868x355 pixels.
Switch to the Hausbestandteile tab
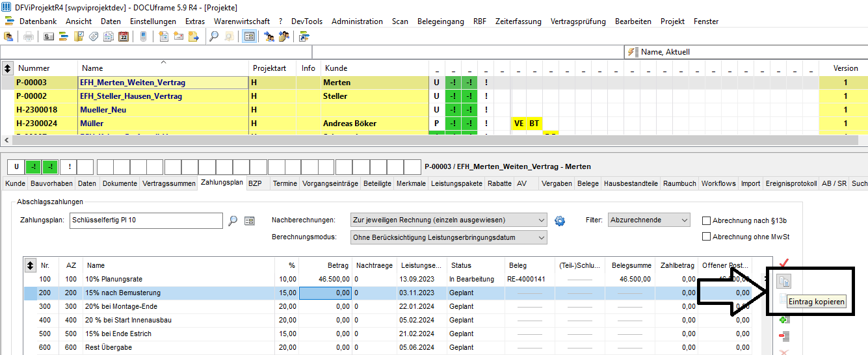pos(631,183)
